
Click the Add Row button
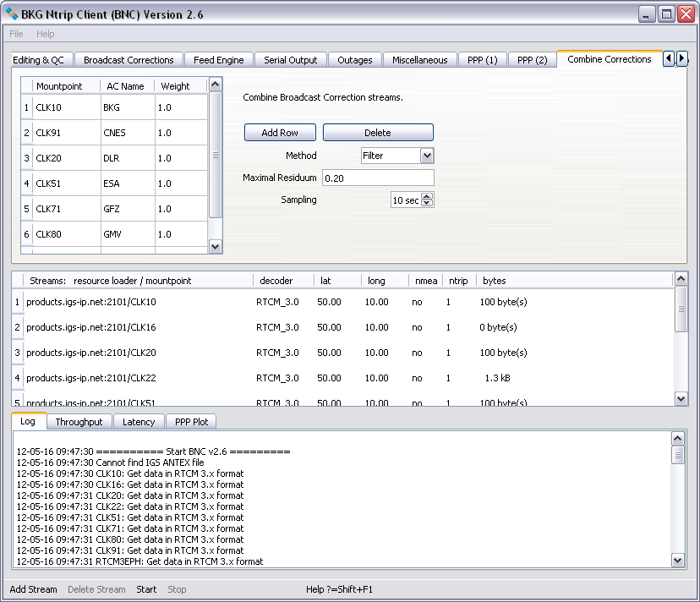tap(280, 133)
